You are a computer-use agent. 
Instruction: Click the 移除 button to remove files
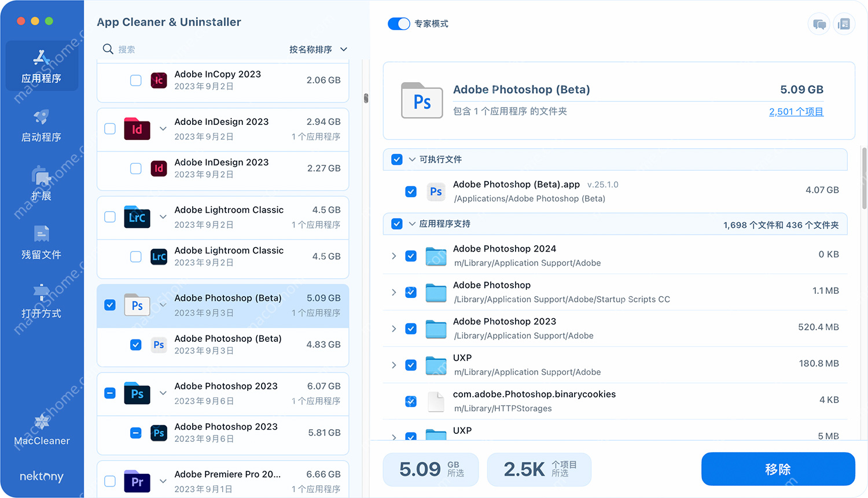point(778,469)
